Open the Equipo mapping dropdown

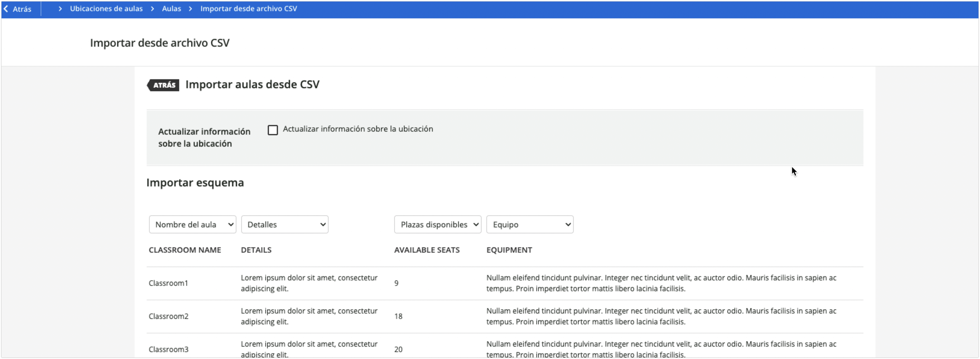(530, 224)
